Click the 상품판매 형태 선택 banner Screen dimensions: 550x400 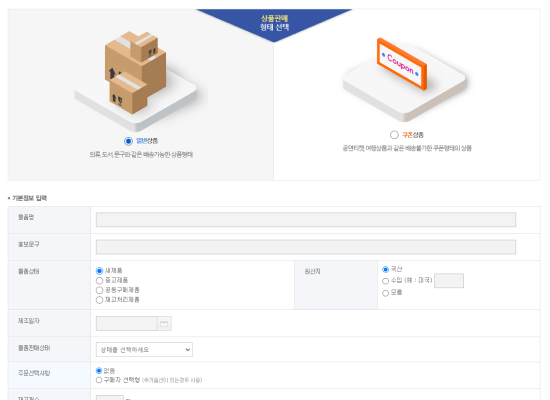tap(274, 23)
